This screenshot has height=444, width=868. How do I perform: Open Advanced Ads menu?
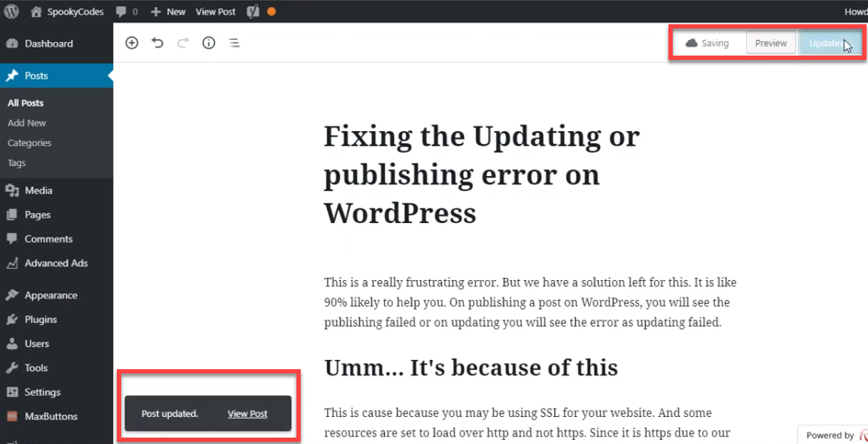click(x=56, y=263)
